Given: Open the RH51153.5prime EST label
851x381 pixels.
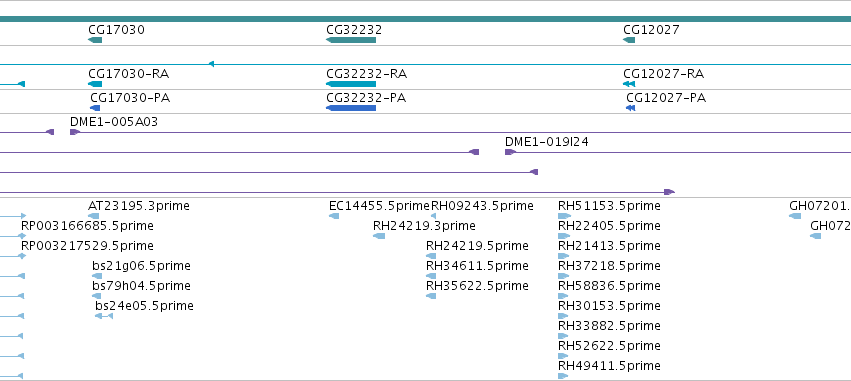Looking at the screenshot, I should [609, 206].
